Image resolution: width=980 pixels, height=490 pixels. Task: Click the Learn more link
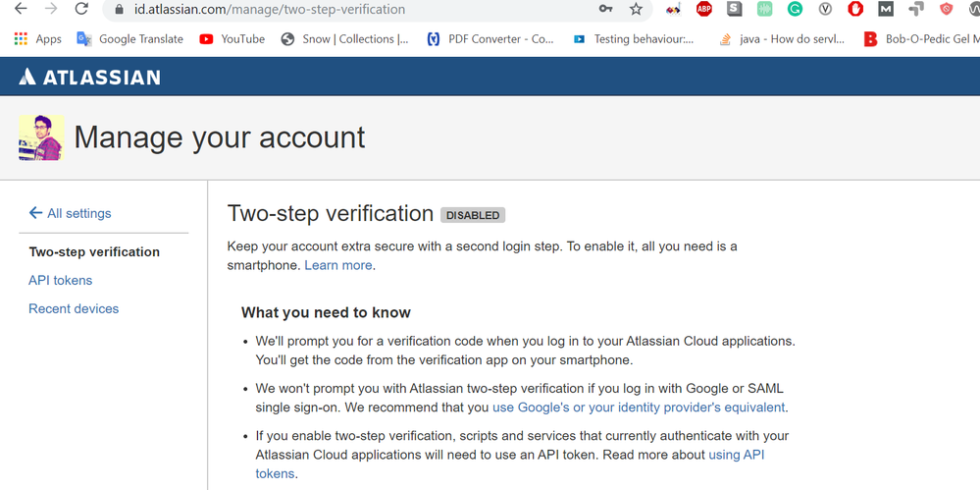[x=338, y=265]
